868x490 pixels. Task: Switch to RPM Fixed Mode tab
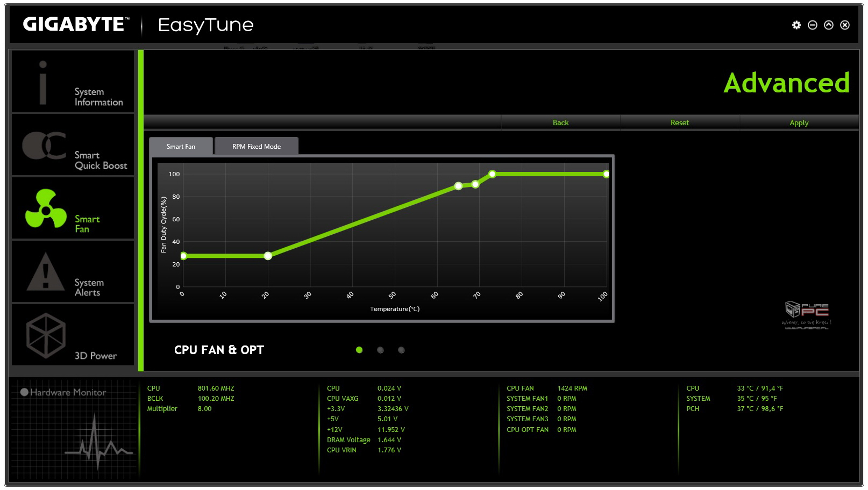coord(257,147)
